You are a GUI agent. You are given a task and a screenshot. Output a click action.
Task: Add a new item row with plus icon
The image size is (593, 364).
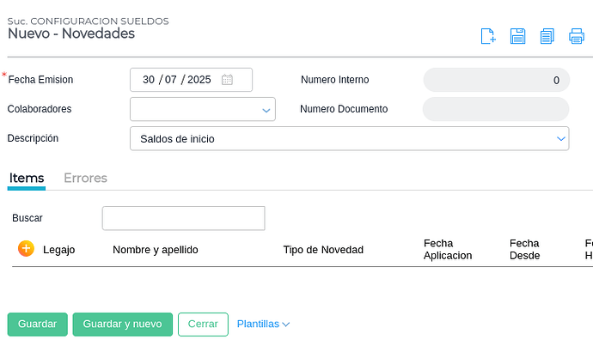coord(26,249)
